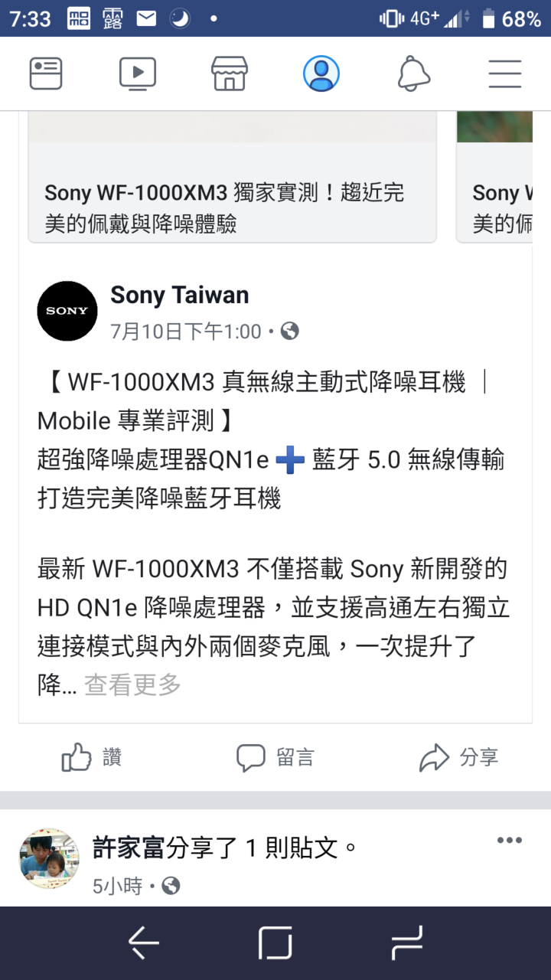This screenshot has height=980, width=551.
Task: Expand the post with 查看更多
Action: click(x=132, y=684)
